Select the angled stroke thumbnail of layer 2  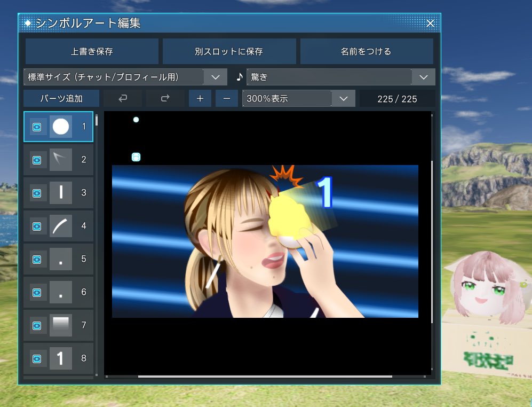click(x=61, y=160)
